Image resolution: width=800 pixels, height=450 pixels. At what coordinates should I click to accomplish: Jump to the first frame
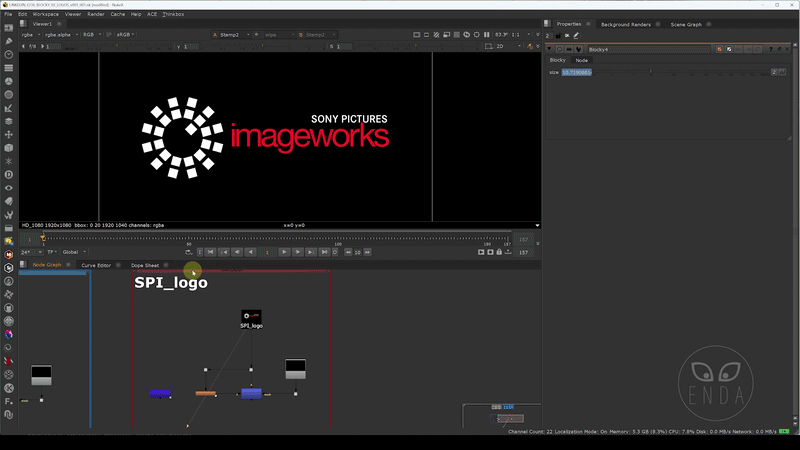[210, 252]
